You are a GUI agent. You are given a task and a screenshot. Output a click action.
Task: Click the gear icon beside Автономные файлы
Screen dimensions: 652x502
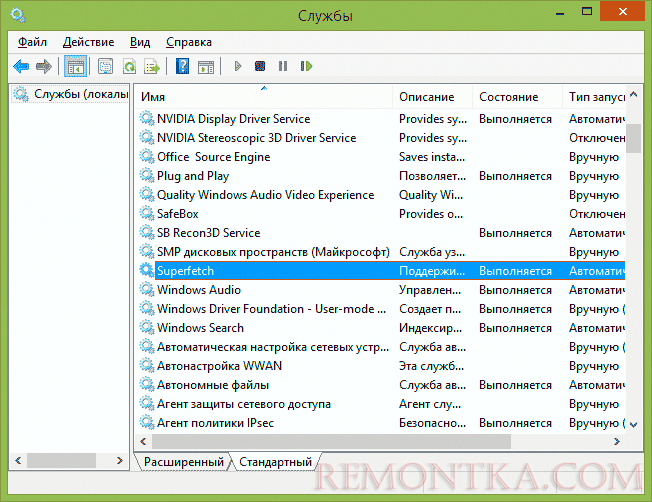(x=146, y=384)
